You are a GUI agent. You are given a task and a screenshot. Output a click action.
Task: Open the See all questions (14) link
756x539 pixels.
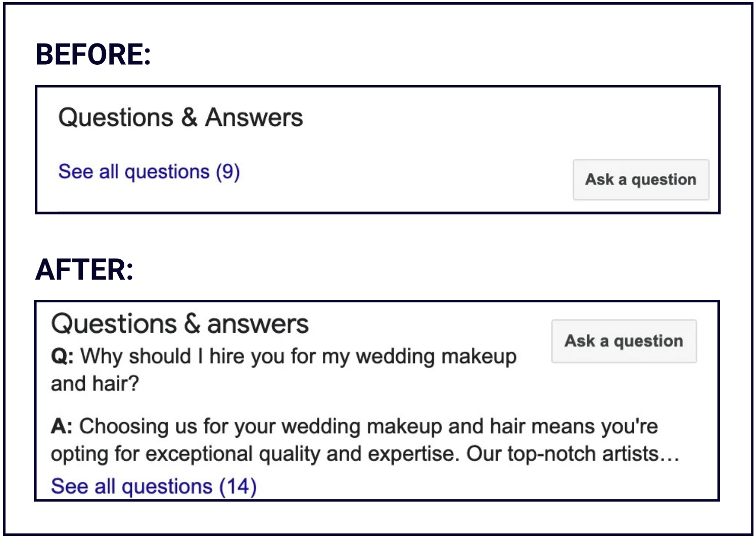(x=154, y=486)
